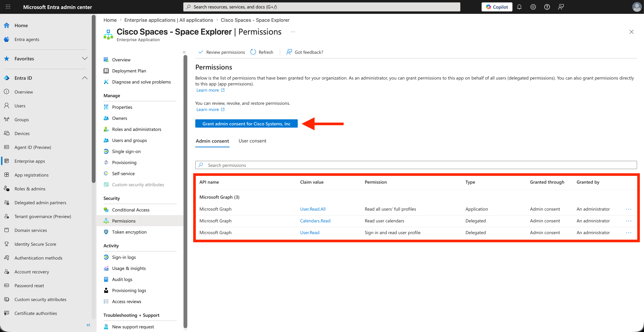This screenshot has width=644, height=332.
Task: Click the Cisco Spaces - Space Explorer breadcrumb
Action: [x=255, y=20]
